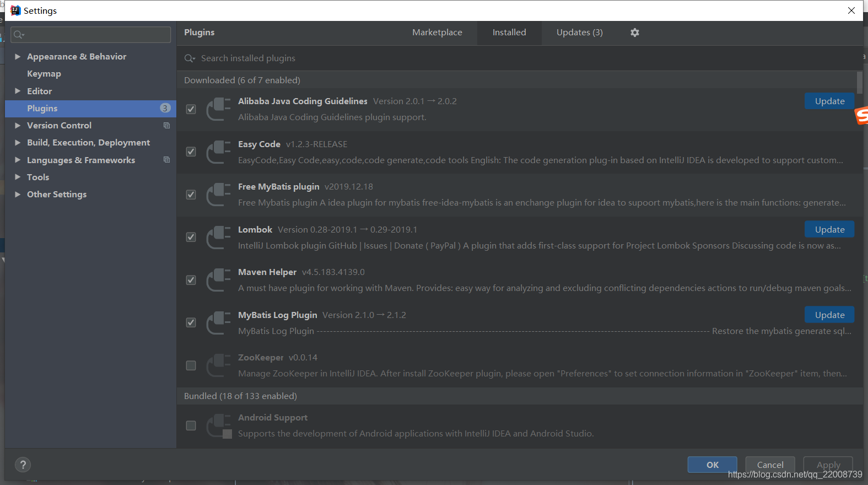This screenshot has height=485, width=868.
Task: Enable the ZooKeeper plugin checkbox
Action: coord(191,365)
